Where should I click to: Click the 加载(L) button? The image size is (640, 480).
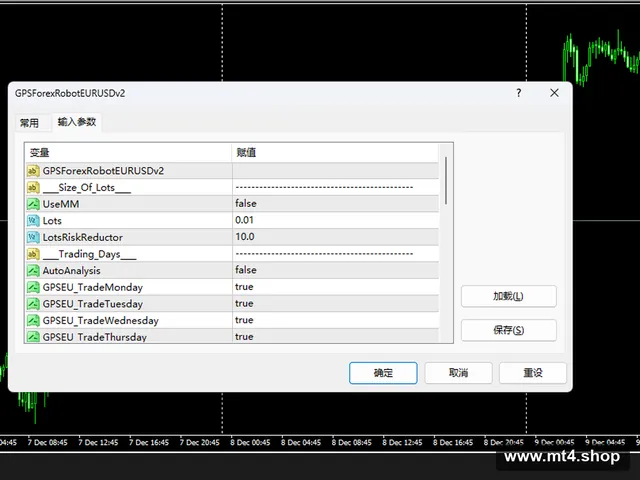(x=509, y=296)
